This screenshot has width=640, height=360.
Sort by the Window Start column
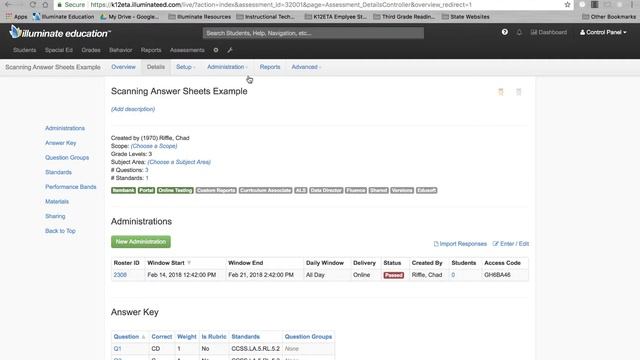169,263
